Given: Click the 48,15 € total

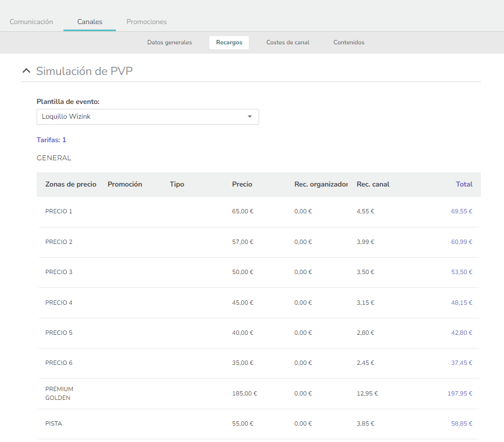Looking at the screenshot, I should tap(461, 303).
